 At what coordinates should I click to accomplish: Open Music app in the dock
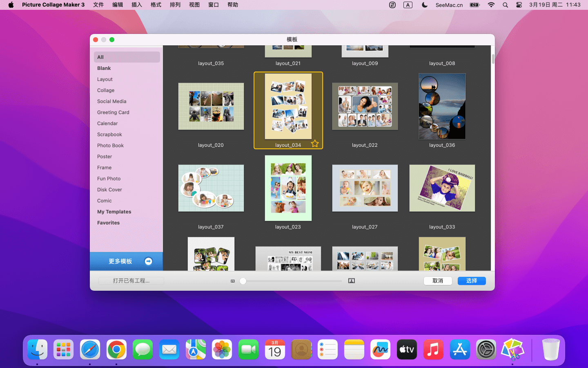coord(433,350)
